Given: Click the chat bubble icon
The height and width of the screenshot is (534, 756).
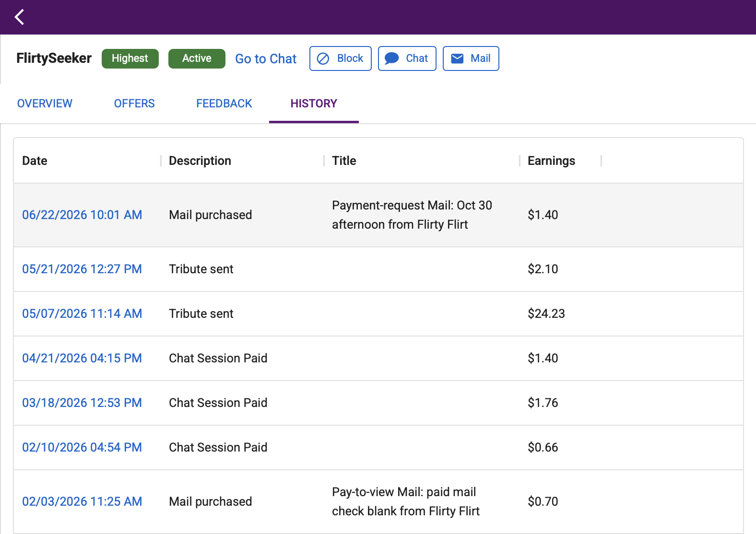Looking at the screenshot, I should tap(392, 58).
